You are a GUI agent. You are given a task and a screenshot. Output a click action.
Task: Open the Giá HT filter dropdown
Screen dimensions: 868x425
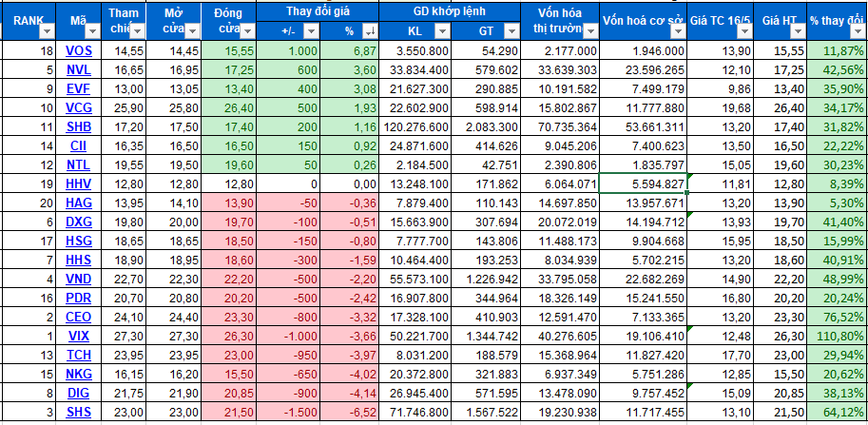[x=798, y=31]
